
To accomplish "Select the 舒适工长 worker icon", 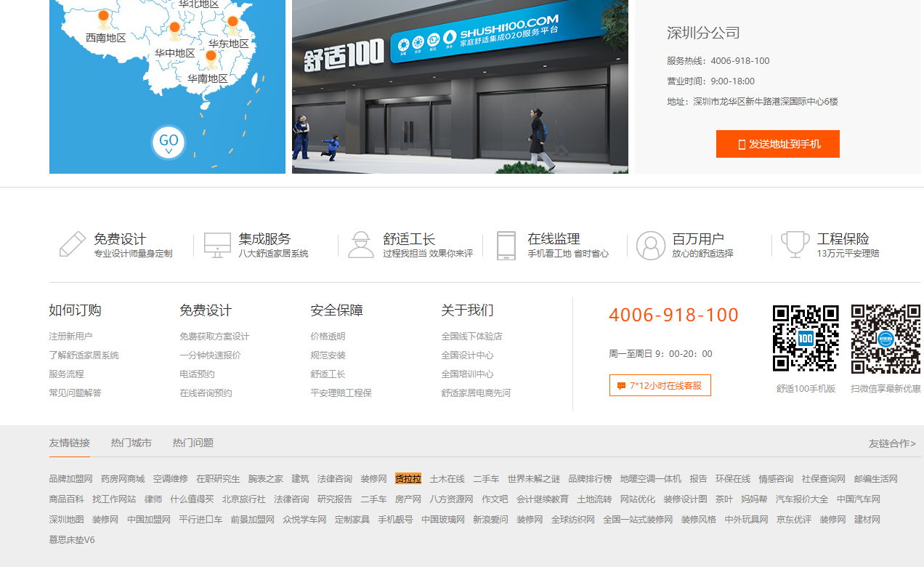I will coord(361,245).
